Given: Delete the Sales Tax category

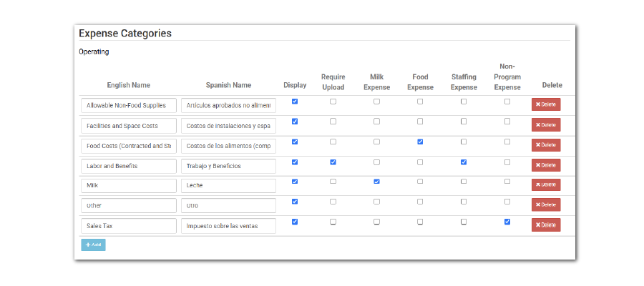Looking at the screenshot, I should pyautogui.click(x=546, y=225).
